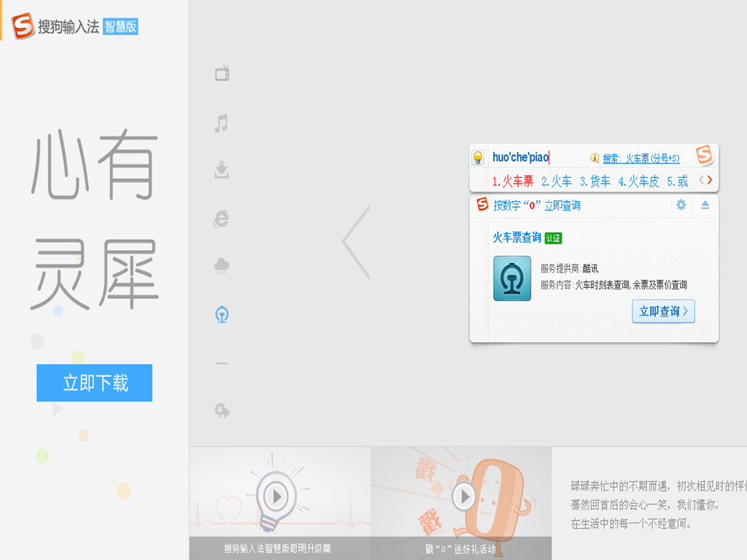Select the download feature icon
This screenshot has width=747, height=560.
click(222, 169)
